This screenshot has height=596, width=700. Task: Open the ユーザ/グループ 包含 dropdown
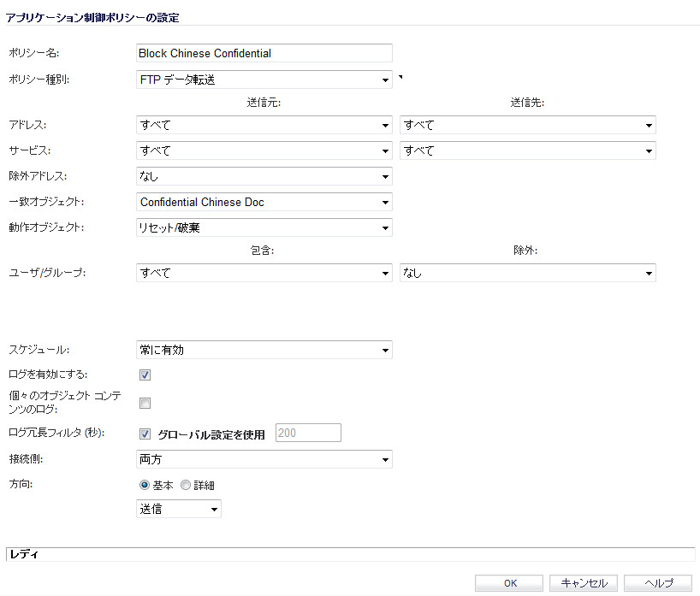(264, 273)
